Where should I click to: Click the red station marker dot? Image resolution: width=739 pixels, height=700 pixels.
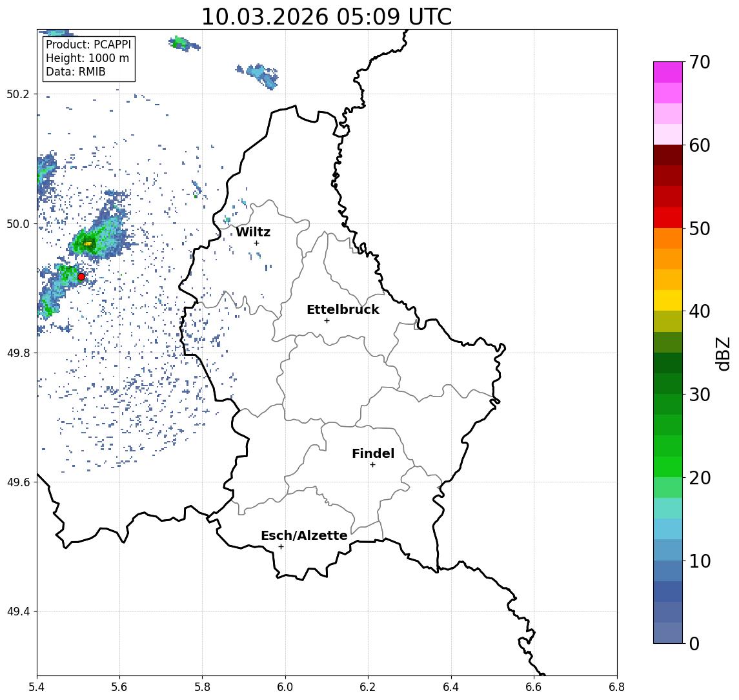click(x=81, y=277)
